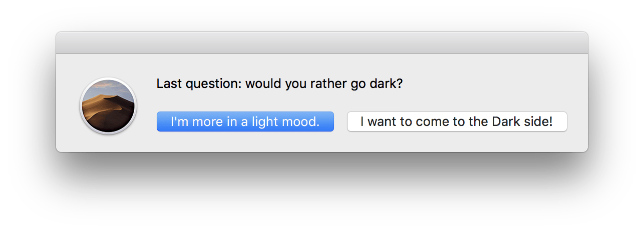The image size is (644, 232).
Task: Answer the question with the Dark side option
Action: [x=457, y=121]
